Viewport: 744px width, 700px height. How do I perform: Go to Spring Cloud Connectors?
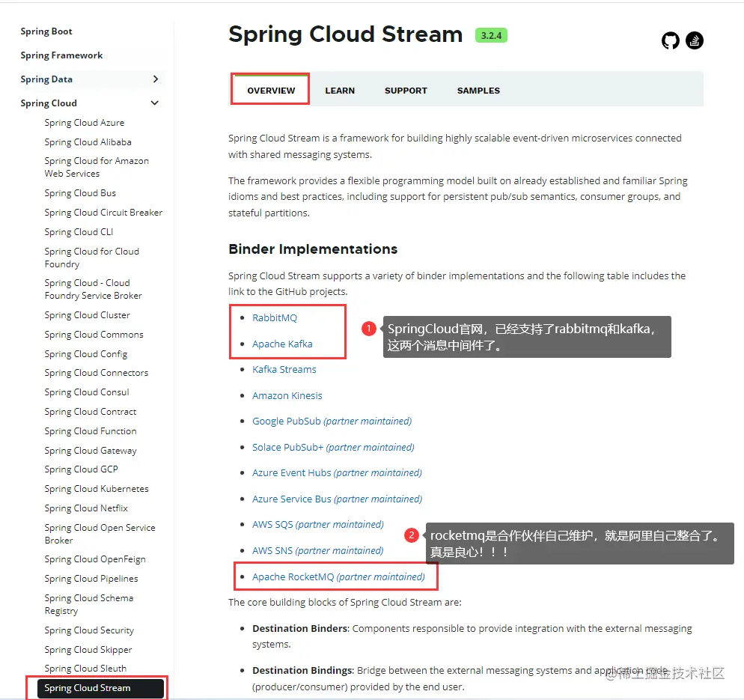[x=97, y=373]
